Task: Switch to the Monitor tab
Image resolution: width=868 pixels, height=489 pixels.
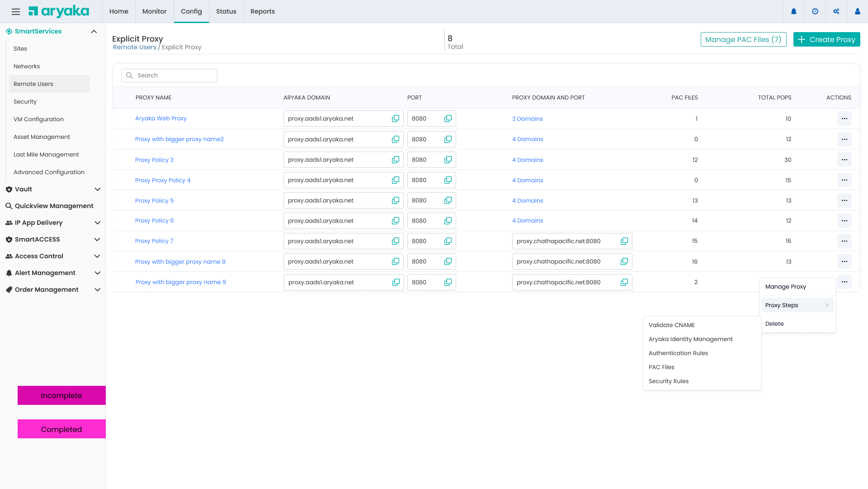Action: tap(154, 12)
